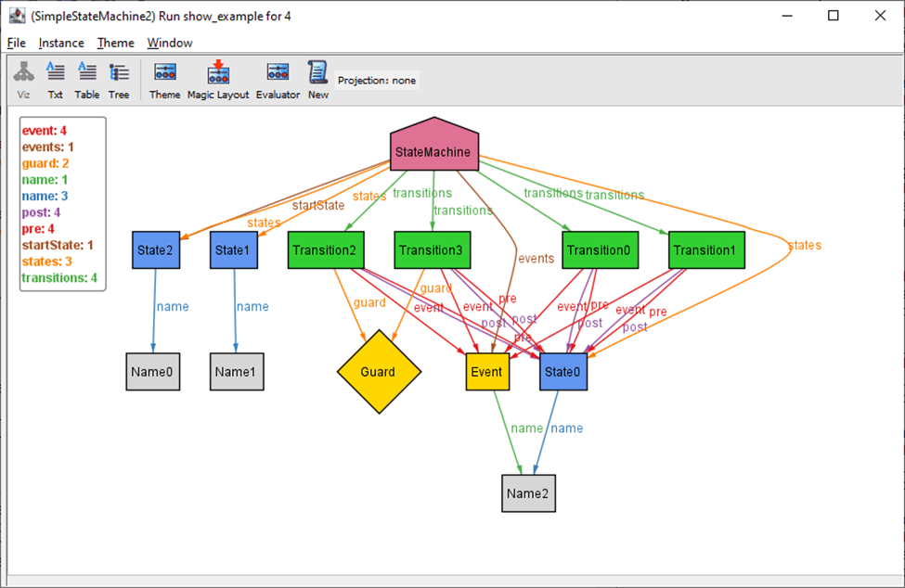The width and height of the screenshot is (905, 588).
Task: Select the yellow Event node
Action: pyautogui.click(x=486, y=372)
